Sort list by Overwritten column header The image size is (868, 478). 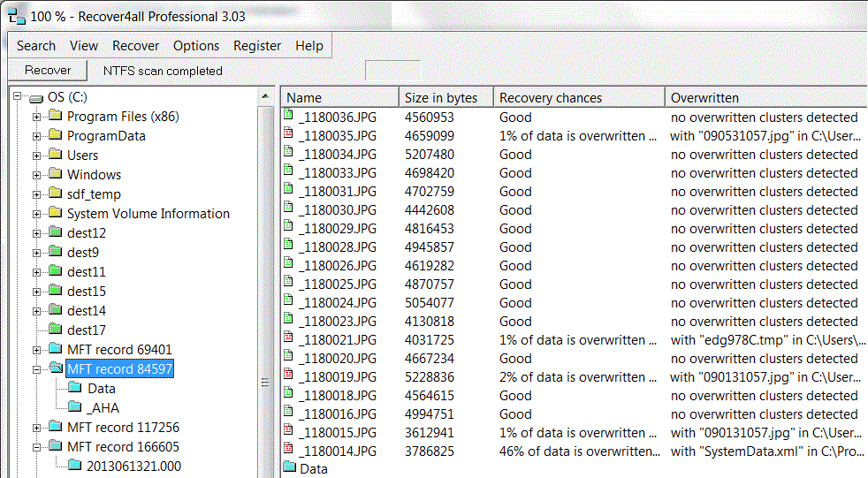[x=766, y=98]
